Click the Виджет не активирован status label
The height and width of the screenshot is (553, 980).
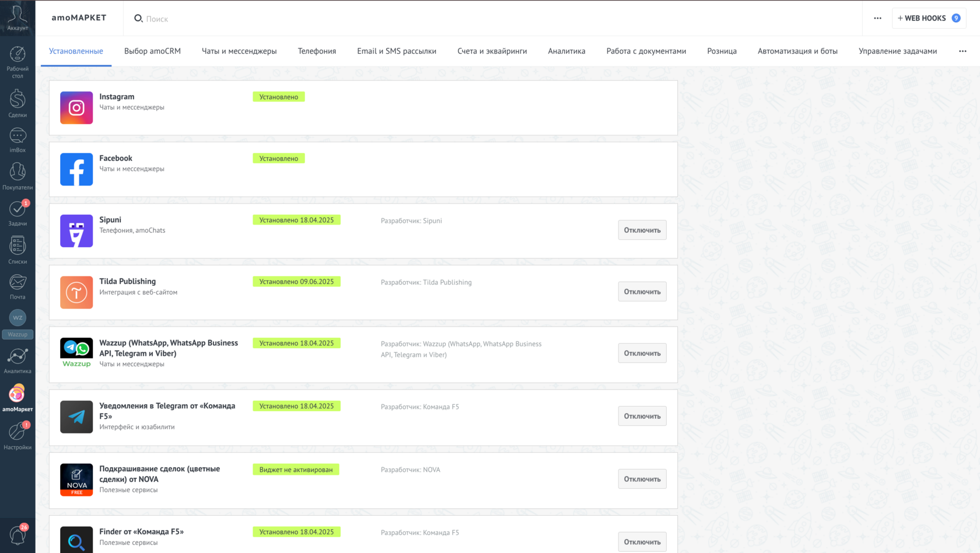click(x=296, y=470)
